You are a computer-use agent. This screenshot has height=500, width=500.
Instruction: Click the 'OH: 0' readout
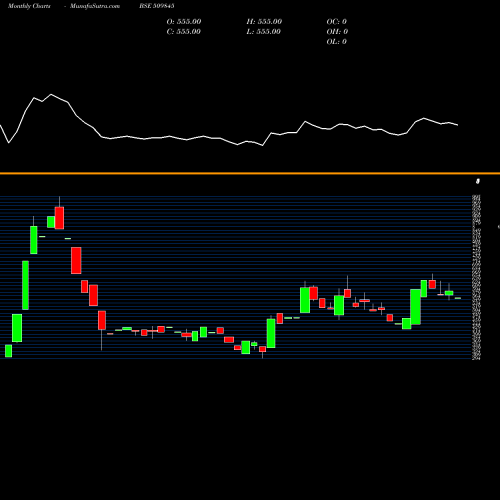(337, 32)
